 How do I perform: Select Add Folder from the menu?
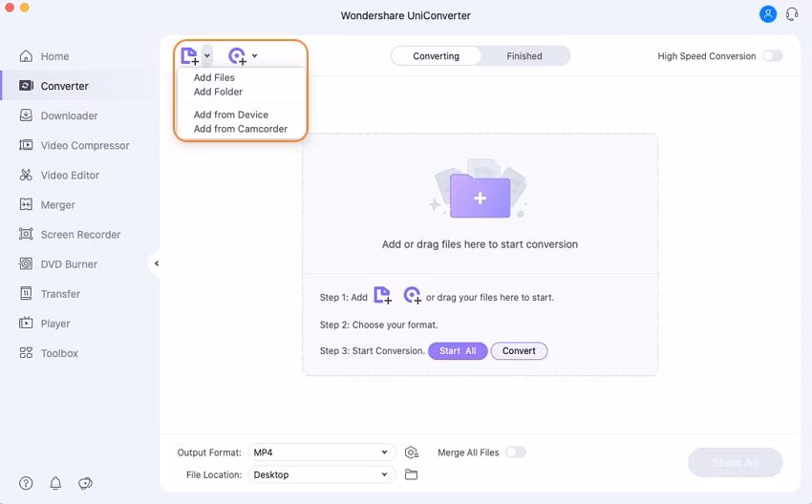tap(218, 92)
